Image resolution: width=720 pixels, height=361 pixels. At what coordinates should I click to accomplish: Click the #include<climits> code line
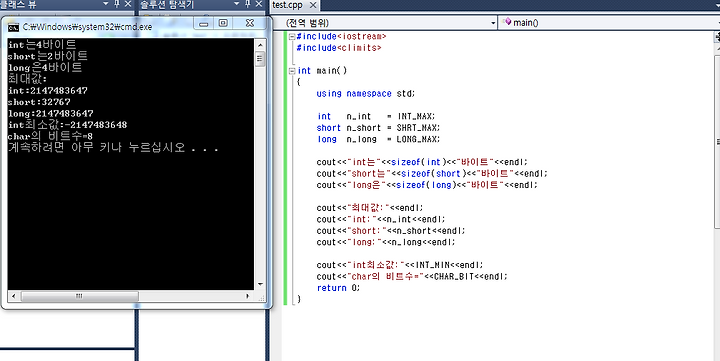(x=339, y=48)
